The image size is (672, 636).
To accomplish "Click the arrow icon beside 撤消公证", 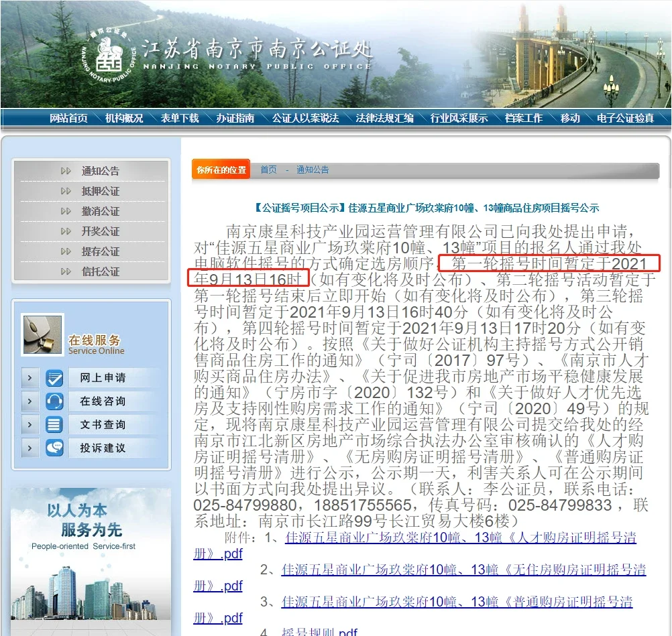I will [x=66, y=211].
